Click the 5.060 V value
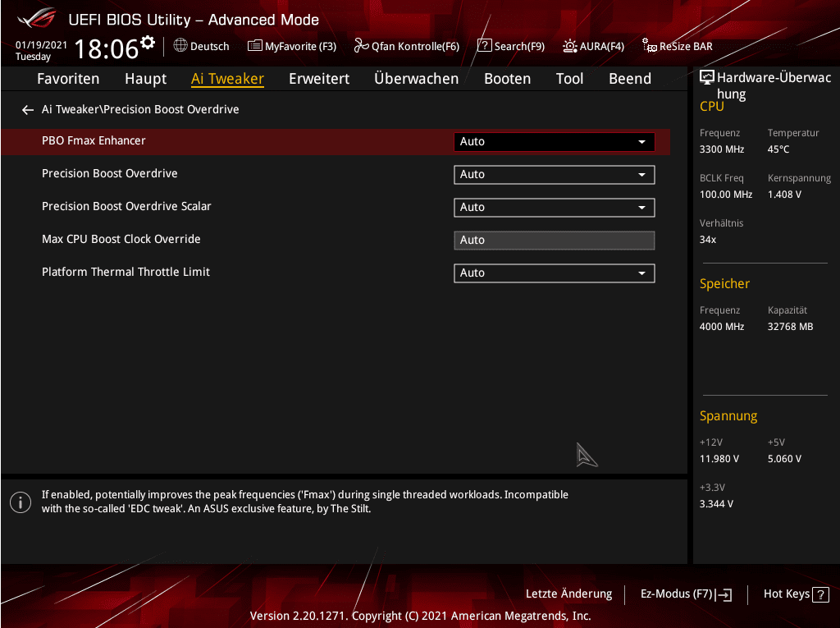 tap(784, 459)
